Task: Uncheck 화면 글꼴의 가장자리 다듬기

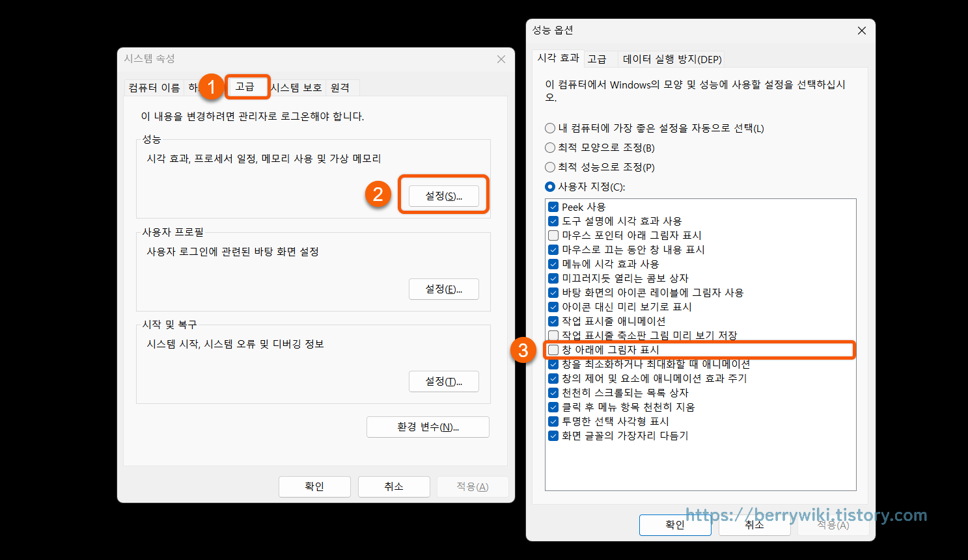Action: click(x=553, y=436)
